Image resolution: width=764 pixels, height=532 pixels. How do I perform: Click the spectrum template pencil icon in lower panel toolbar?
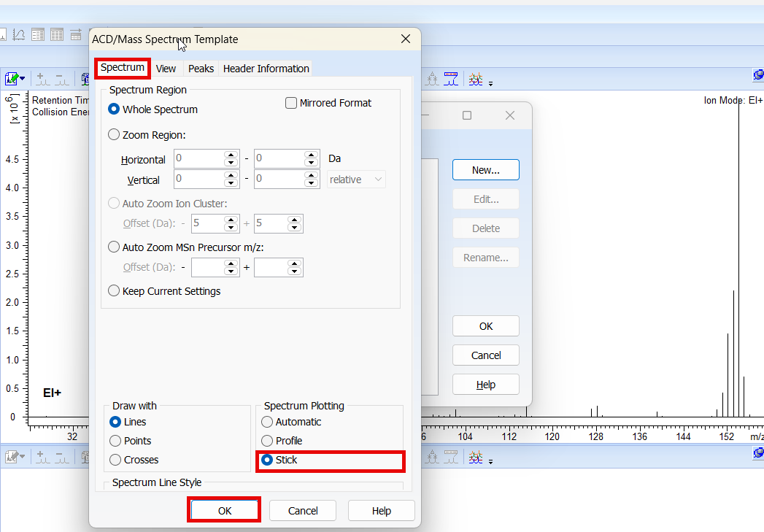point(12,457)
